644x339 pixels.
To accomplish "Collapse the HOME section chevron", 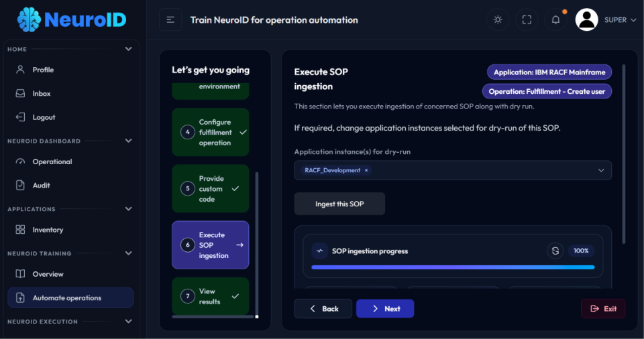I will 128,49.
